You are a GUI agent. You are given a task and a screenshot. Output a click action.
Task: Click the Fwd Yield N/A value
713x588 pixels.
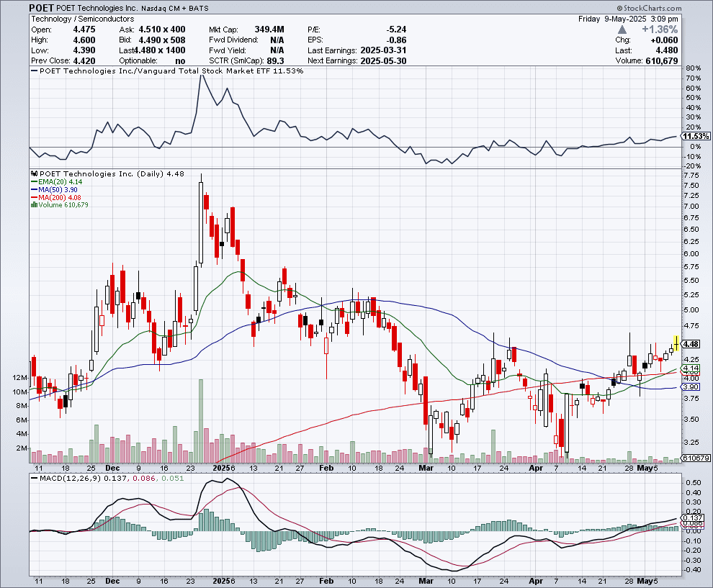[x=277, y=50]
